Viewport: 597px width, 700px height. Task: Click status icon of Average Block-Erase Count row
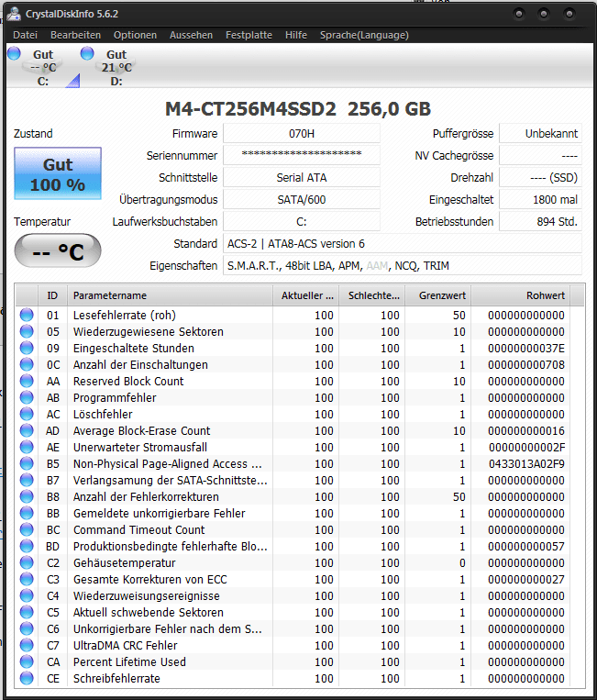pos(27,430)
